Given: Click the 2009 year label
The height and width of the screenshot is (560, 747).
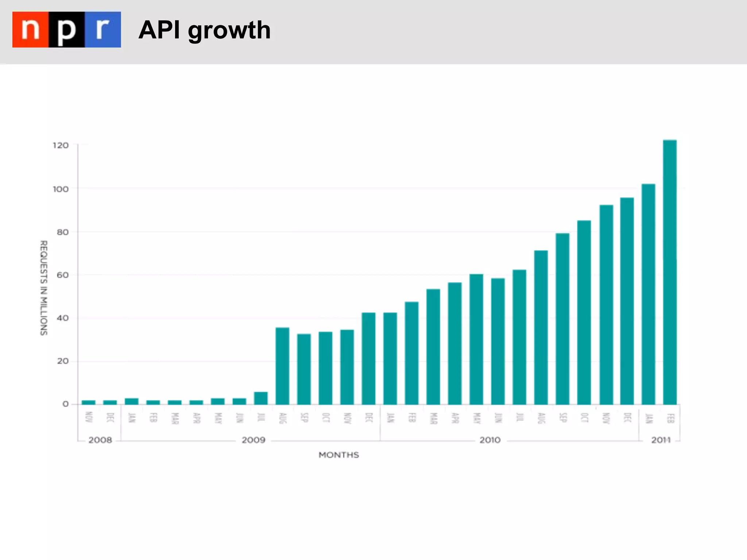Looking at the screenshot, I should click(x=253, y=440).
